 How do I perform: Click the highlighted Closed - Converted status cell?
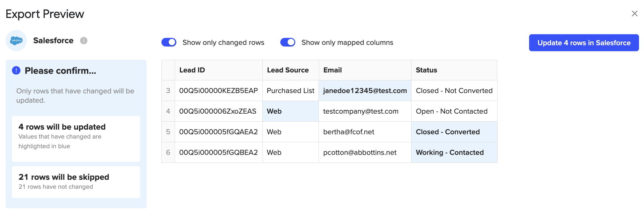pos(454,132)
